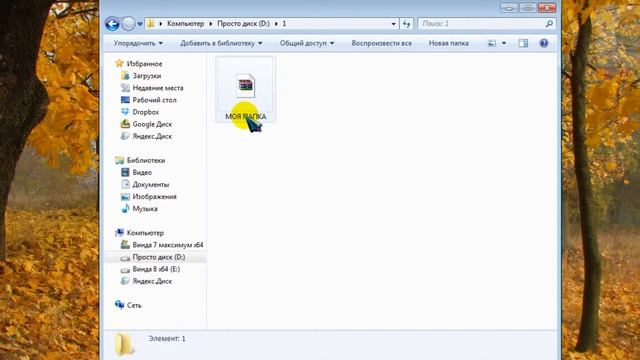Click the Google Диск icon

(125, 124)
